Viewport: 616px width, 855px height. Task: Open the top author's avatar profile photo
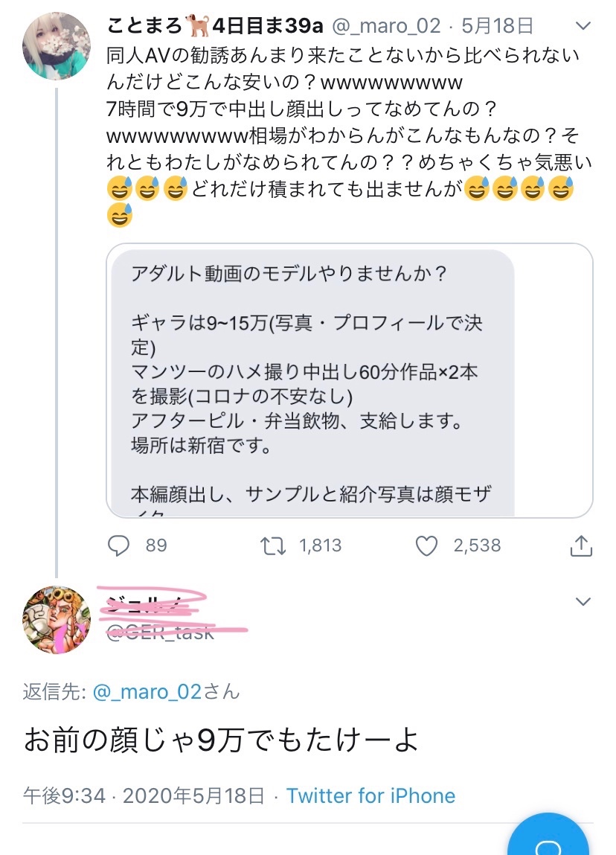point(56,46)
